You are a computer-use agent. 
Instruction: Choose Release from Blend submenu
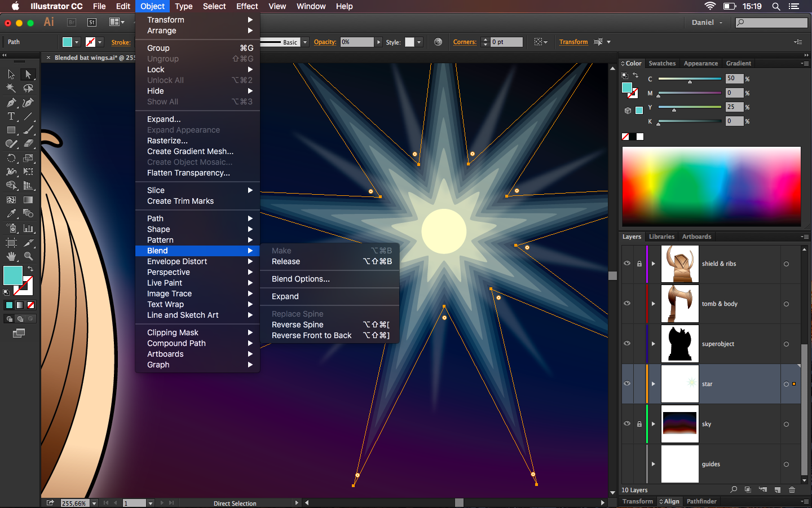point(332,261)
